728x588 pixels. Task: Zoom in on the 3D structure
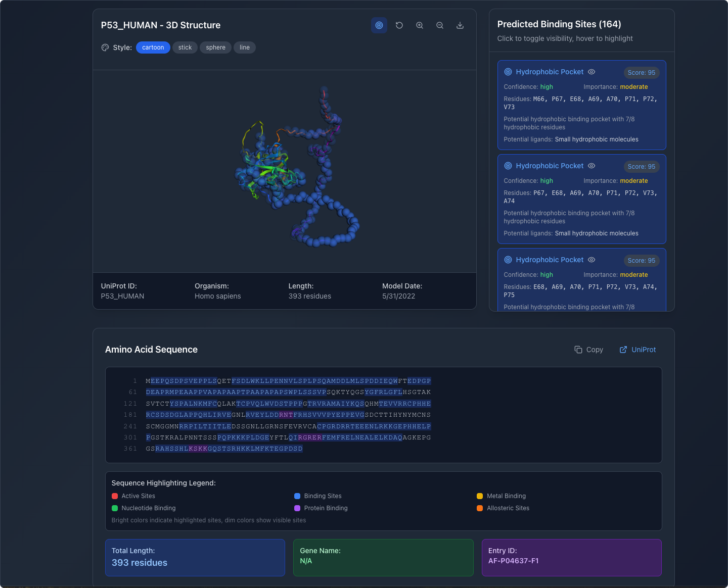click(420, 25)
